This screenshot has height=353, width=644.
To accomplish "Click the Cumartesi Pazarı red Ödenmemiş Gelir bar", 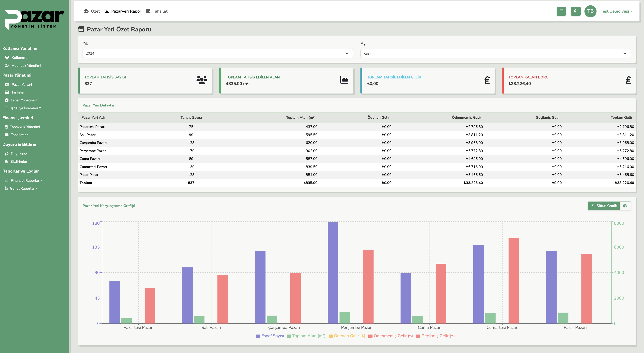I will 514,281.
